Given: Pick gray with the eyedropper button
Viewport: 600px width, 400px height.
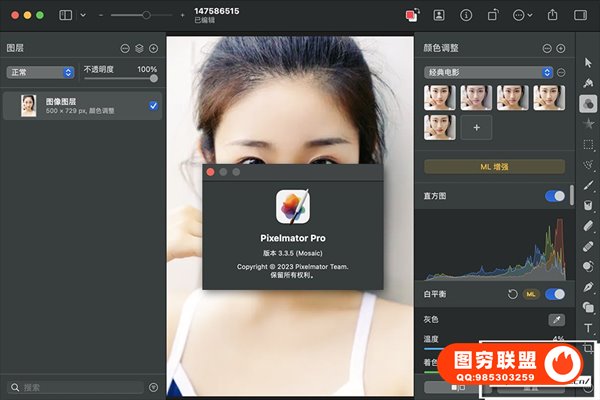Looking at the screenshot, I should click(557, 319).
